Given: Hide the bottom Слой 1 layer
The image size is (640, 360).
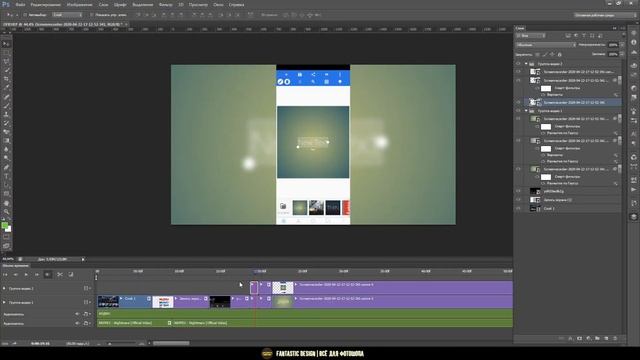Looking at the screenshot, I should point(518,208).
